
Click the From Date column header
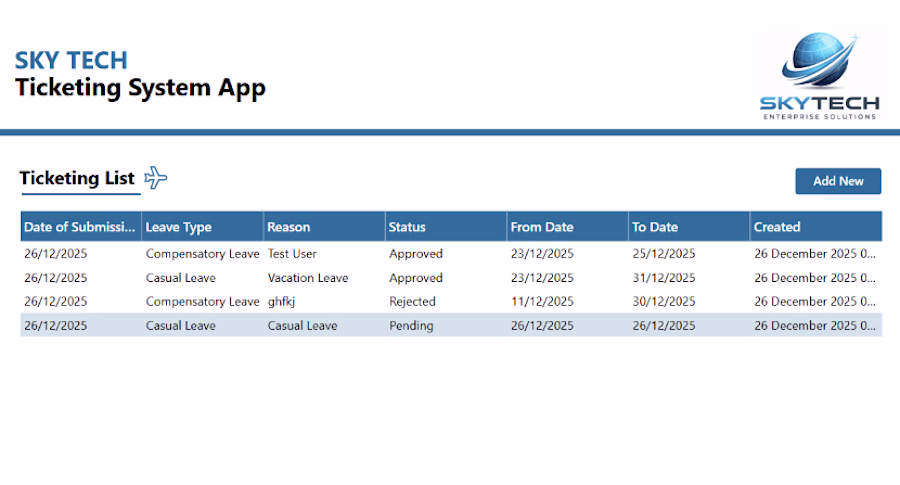pos(567,227)
